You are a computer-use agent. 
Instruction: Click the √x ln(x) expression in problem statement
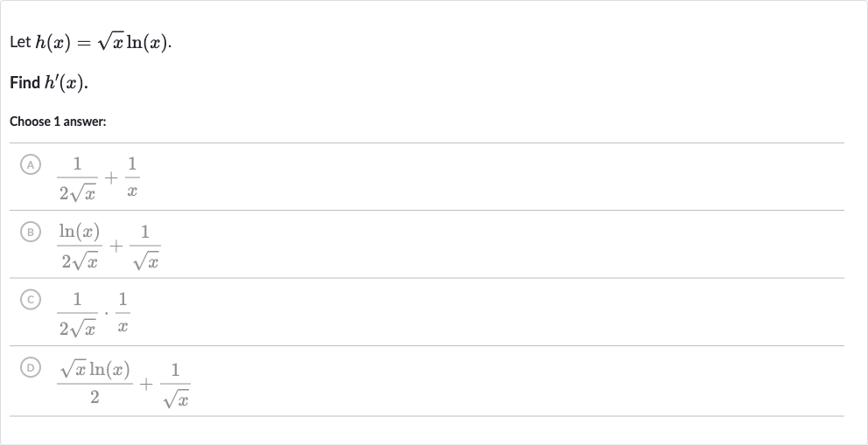[132, 43]
